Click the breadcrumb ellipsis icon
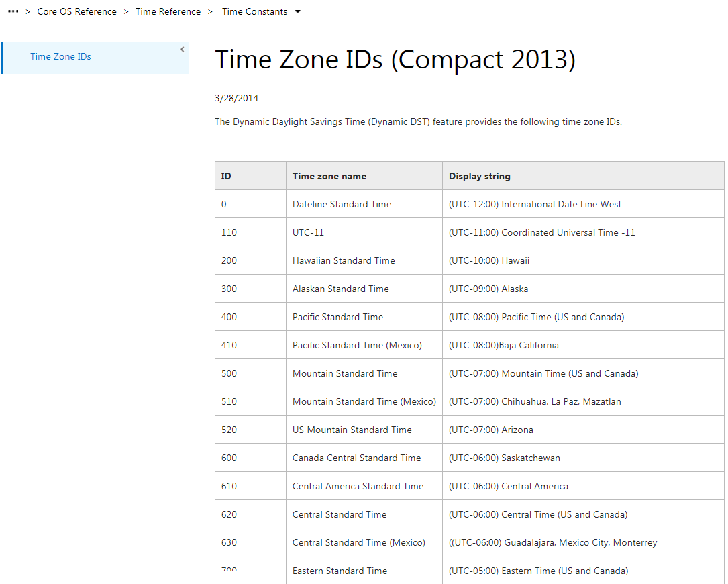The image size is (728, 584). [x=13, y=11]
